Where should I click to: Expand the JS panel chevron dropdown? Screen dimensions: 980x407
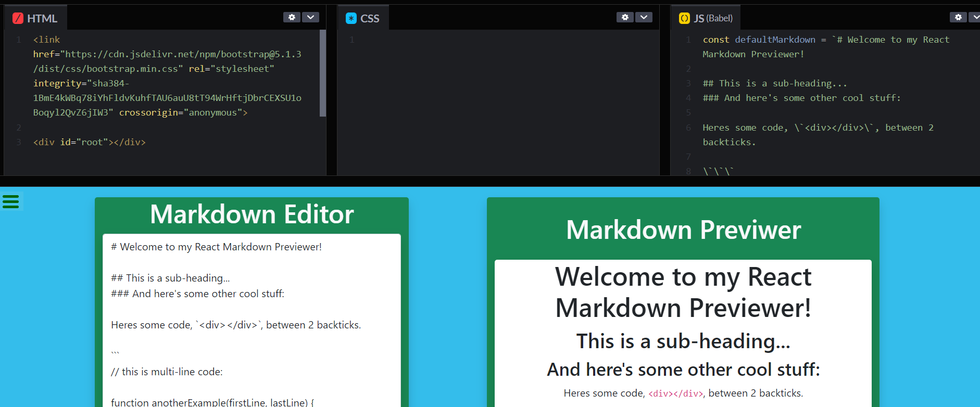(974, 17)
